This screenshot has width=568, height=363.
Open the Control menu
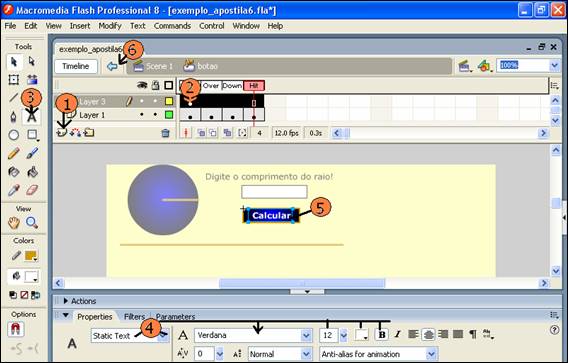(212, 26)
